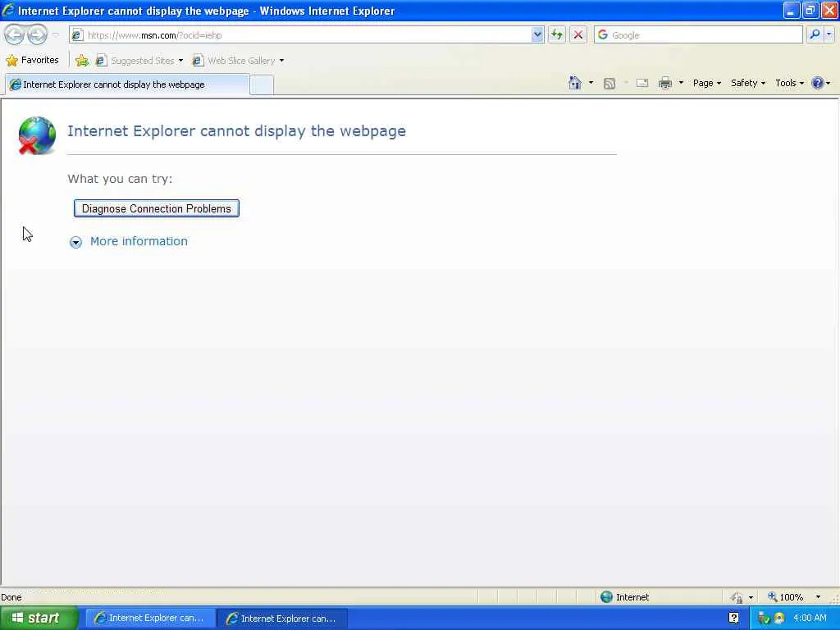Close the Internet Explorer window
This screenshot has width=840, height=630.
pos(830,10)
